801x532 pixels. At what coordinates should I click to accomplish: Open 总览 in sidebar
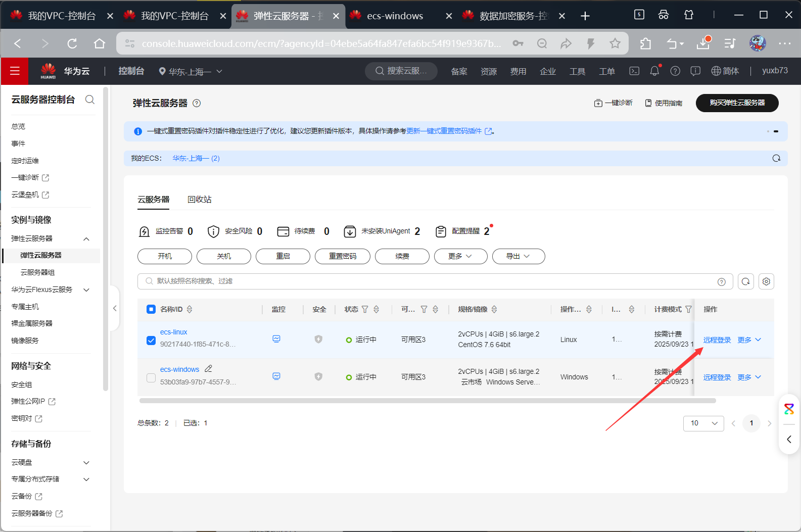(18, 126)
